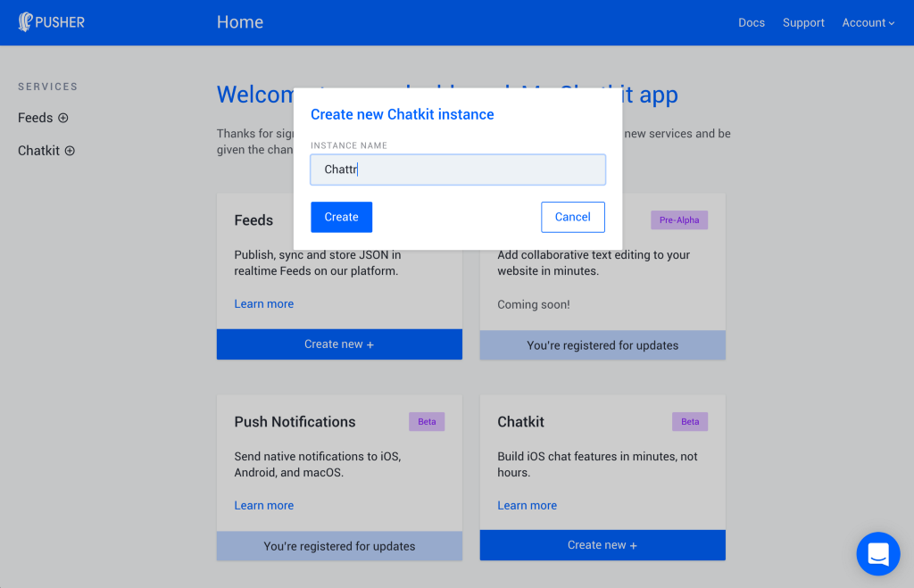This screenshot has width=914, height=588.
Task: Select the Home page title
Action: click(x=240, y=22)
